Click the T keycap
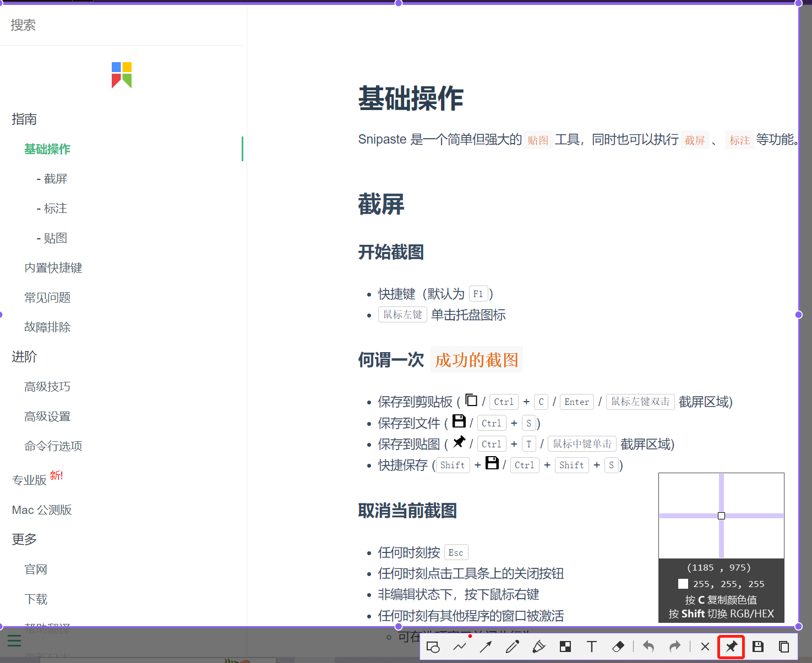 point(528,444)
